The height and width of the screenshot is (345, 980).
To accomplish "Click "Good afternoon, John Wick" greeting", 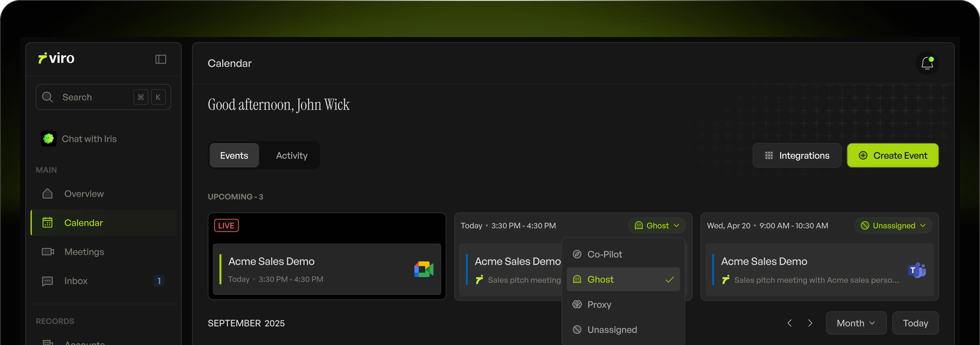I will [x=279, y=105].
